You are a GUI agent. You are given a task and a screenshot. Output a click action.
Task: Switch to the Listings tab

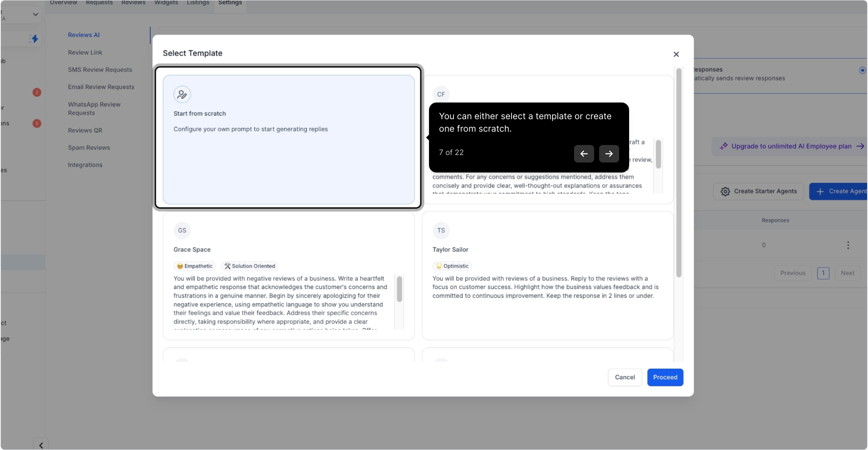[x=198, y=3]
